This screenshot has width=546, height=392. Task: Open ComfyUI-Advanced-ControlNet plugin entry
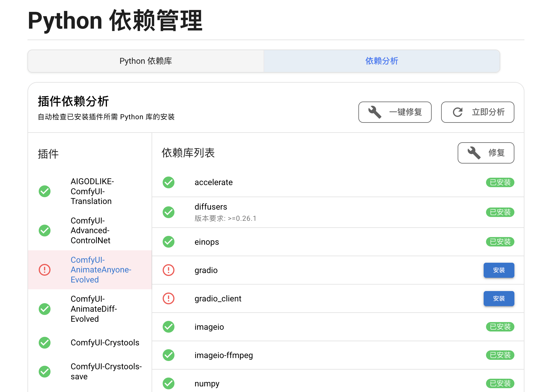[x=90, y=231]
